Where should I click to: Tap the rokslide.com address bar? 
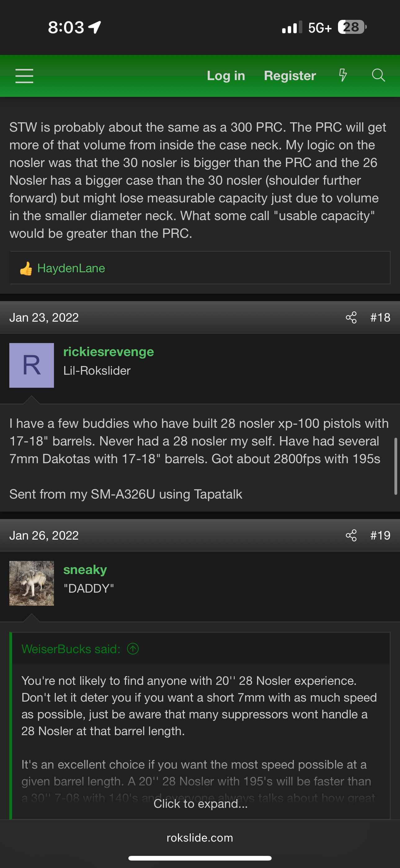click(x=200, y=838)
